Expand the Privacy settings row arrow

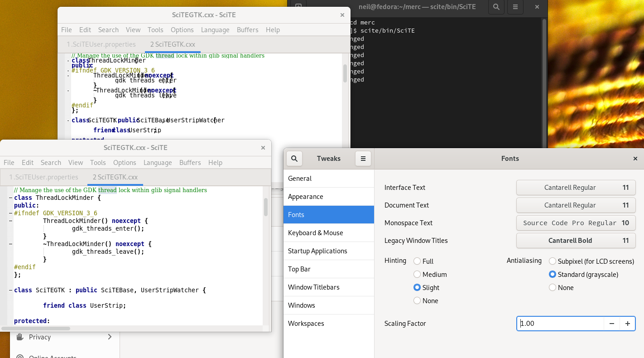[x=110, y=337]
